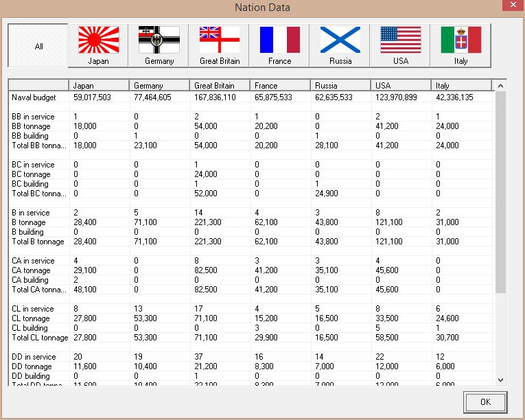525x420 pixels.
Task: Select the BB tonnage row label
Action: pos(31,126)
